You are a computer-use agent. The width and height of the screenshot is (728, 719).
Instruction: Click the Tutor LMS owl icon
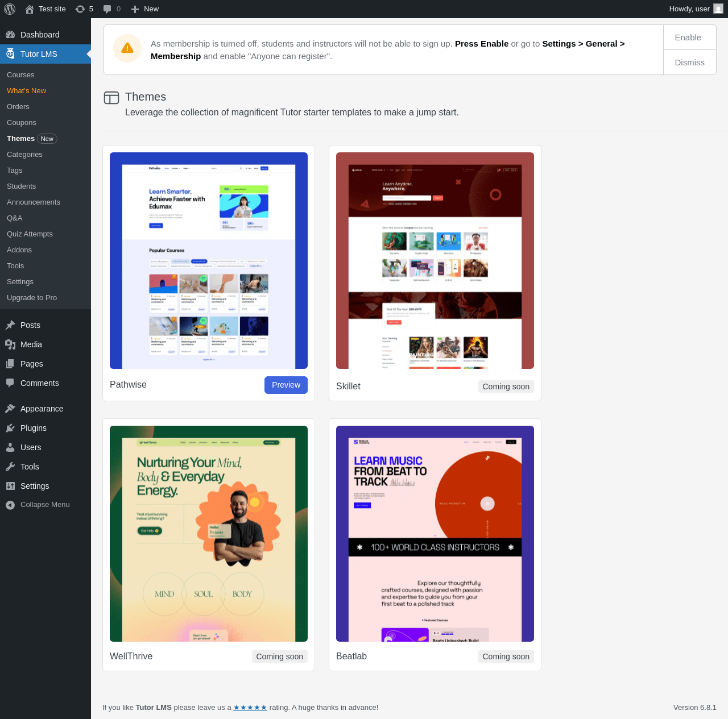10,54
